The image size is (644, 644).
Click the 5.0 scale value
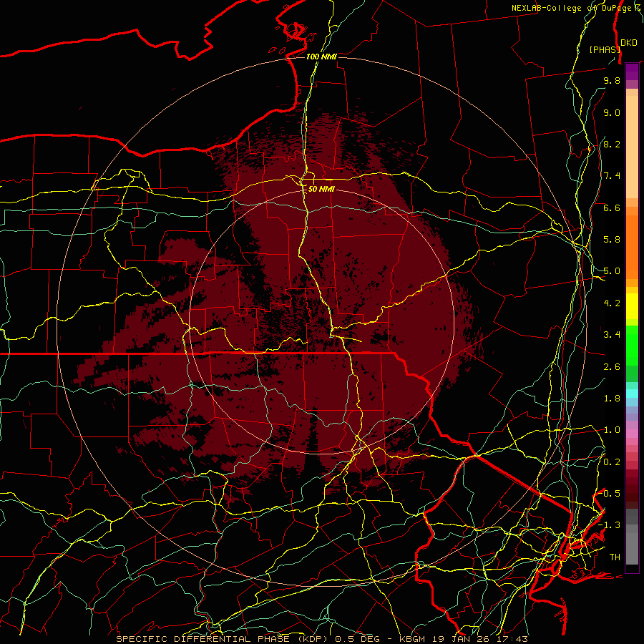click(x=612, y=271)
